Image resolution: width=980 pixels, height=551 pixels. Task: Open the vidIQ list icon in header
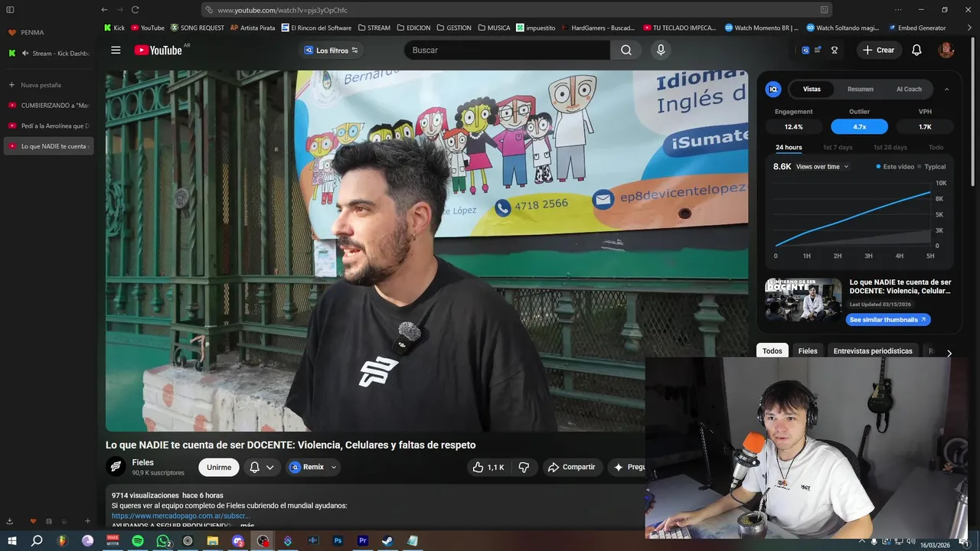pos(818,51)
